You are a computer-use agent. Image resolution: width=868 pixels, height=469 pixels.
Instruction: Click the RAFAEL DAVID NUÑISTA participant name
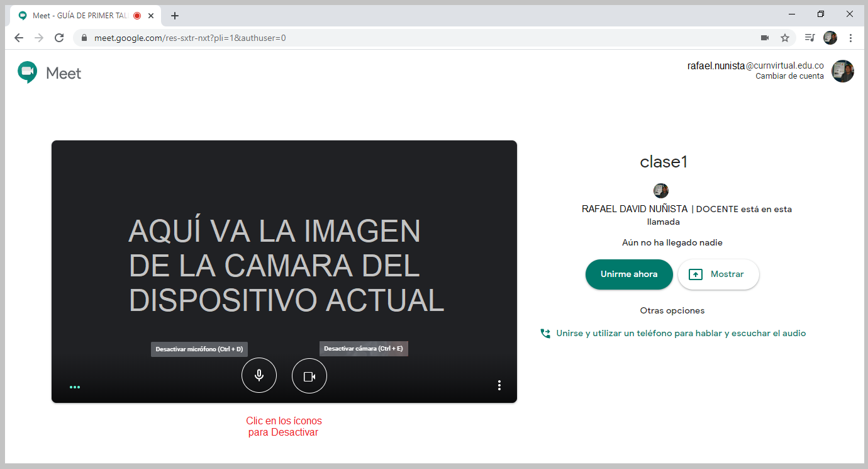[x=635, y=209]
